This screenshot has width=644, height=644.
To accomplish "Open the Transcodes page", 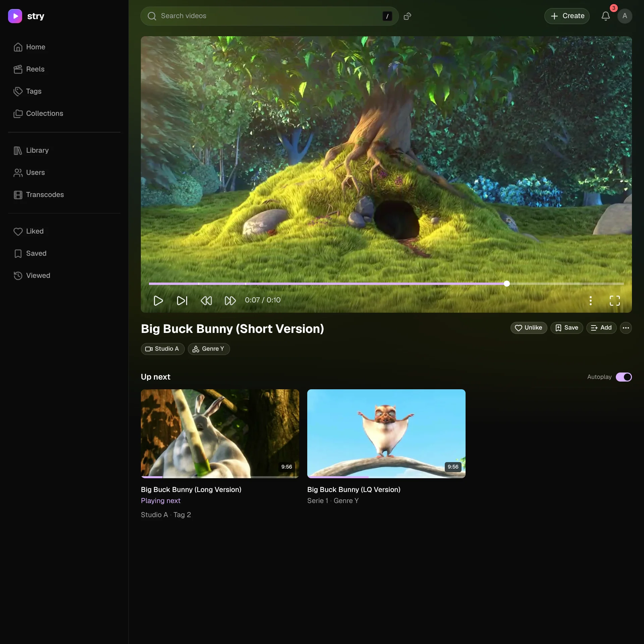I will click(64, 195).
